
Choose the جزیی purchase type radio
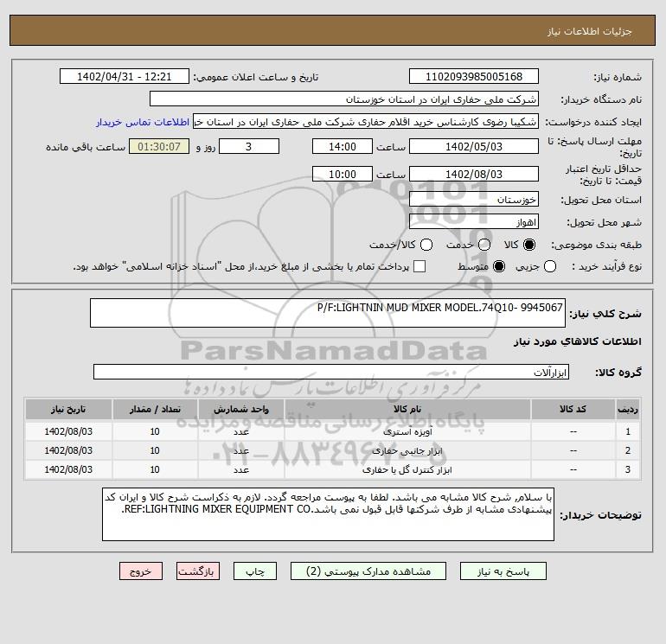pyautogui.click(x=550, y=266)
